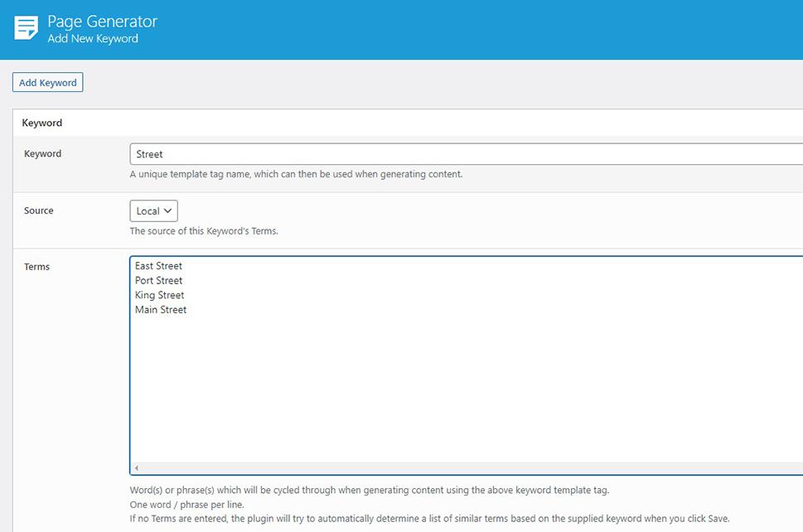Click the 'One word / phrase per line' hint
Viewport: 803px width, 532px height.
[187, 505]
